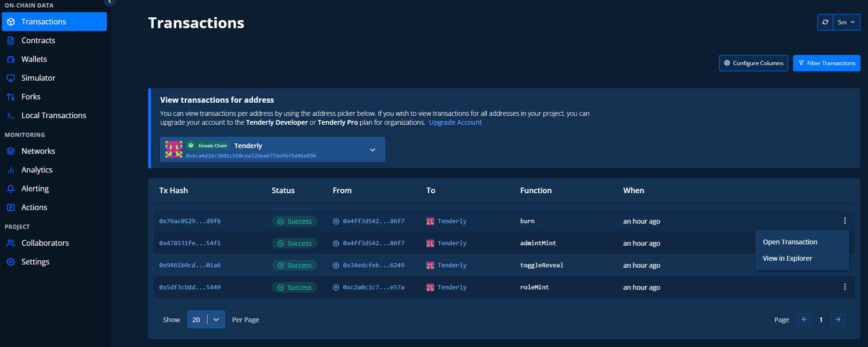This screenshot has height=347, width=868.
Task: Click sender address 0xc2a0c1c7...e57a
Action: 374,287
